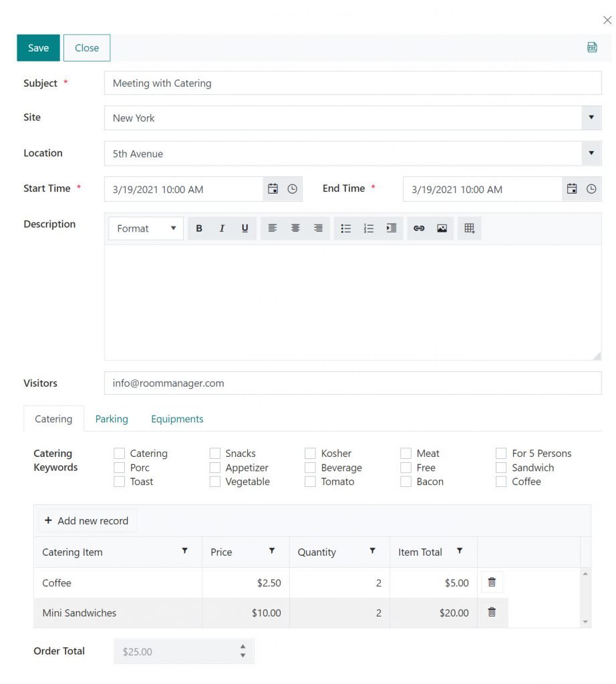Expand the Site dropdown
The image size is (616, 684).
tap(591, 118)
